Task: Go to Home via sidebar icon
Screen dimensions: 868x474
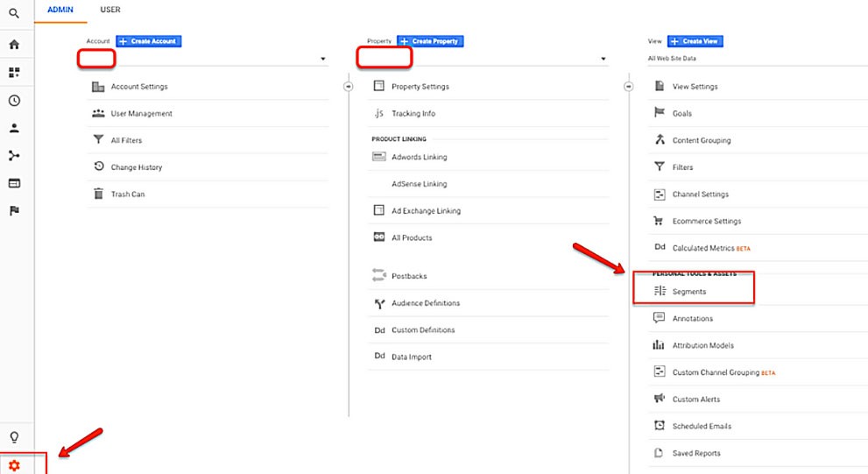Action: pos(14,45)
